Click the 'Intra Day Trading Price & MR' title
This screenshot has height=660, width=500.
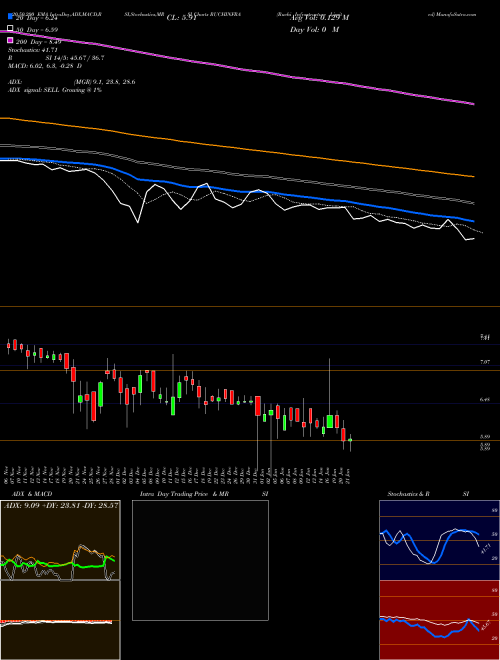click(184, 494)
